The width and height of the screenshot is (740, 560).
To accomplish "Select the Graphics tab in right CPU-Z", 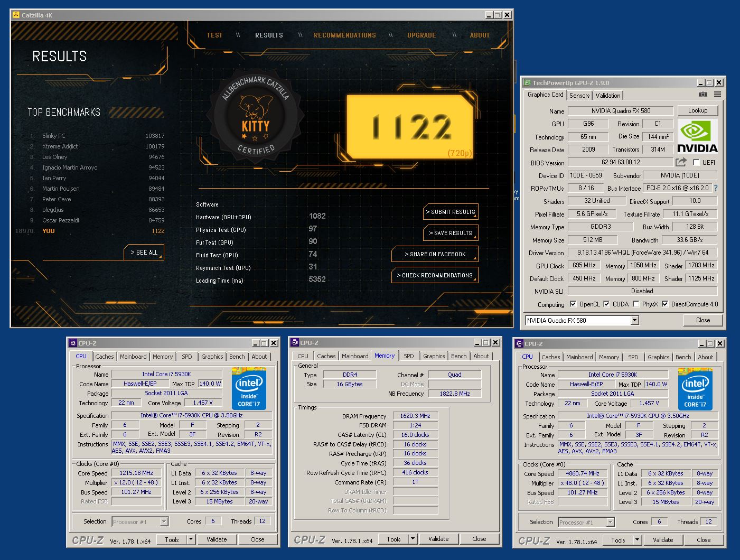I will click(x=659, y=357).
